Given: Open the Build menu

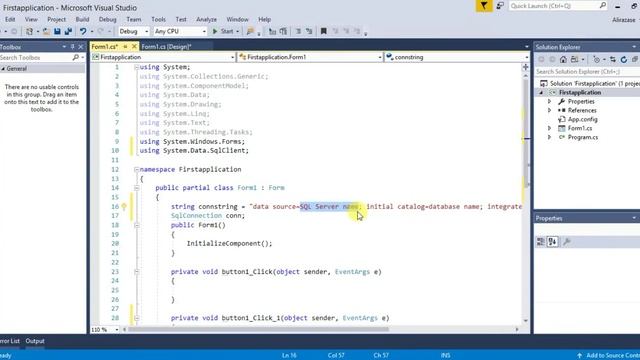Looking at the screenshot, I should pos(82,19).
